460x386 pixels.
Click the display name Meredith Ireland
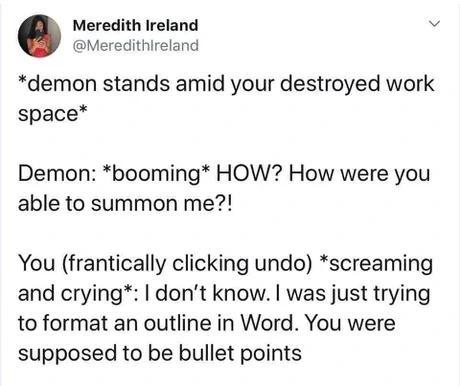135,25
